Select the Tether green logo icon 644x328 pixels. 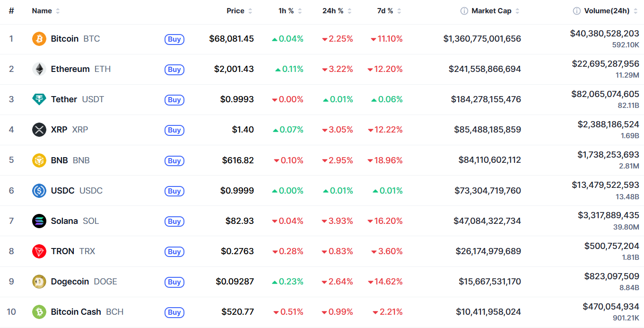(x=39, y=99)
